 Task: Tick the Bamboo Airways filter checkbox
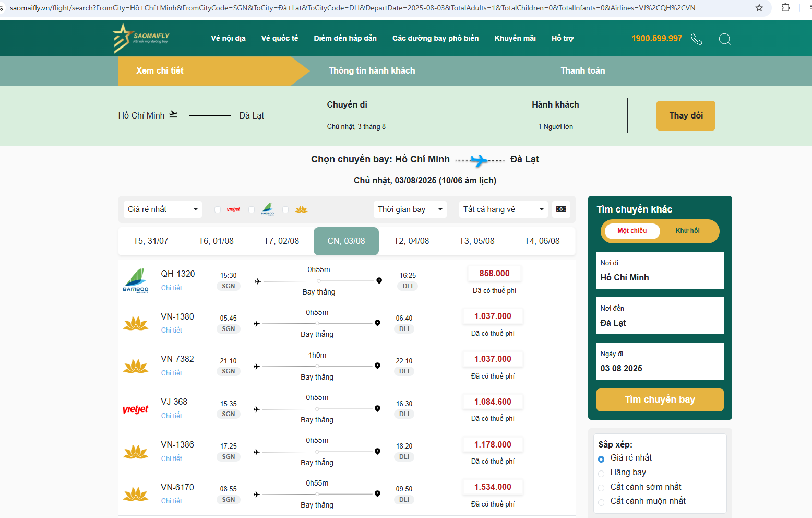(x=252, y=209)
